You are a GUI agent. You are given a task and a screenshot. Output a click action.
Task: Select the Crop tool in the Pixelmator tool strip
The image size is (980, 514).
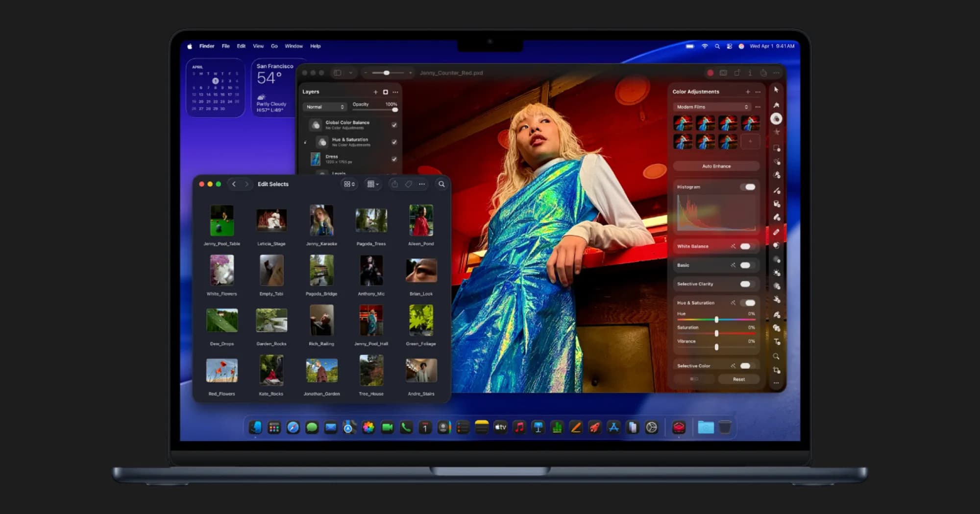pyautogui.click(x=776, y=370)
